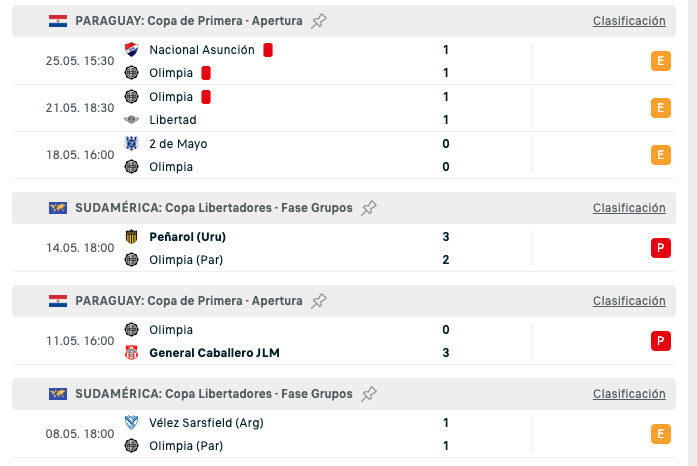Image resolution: width=697 pixels, height=466 pixels.
Task: Click the Paraguay flag in the top header
Action: pyautogui.click(x=58, y=21)
